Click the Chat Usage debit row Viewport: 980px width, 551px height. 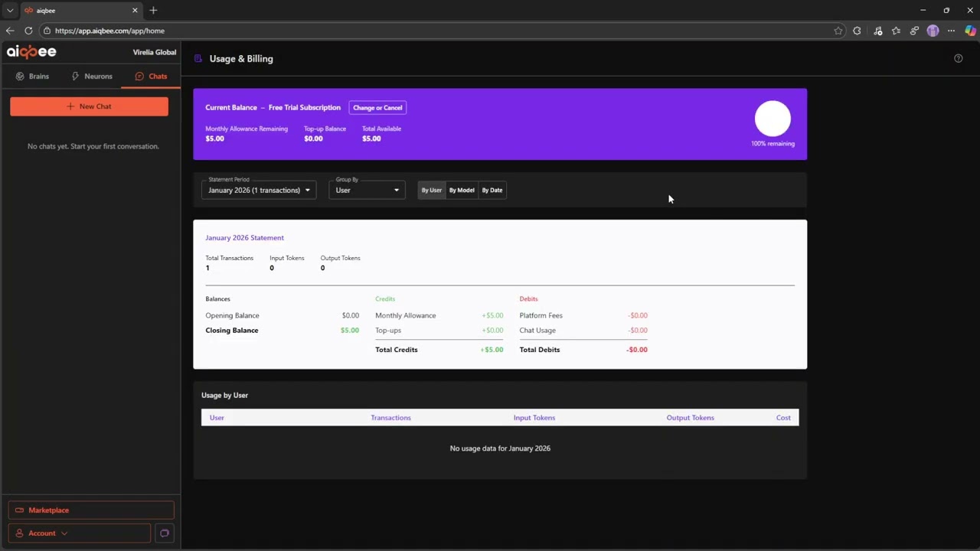(x=583, y=331)
